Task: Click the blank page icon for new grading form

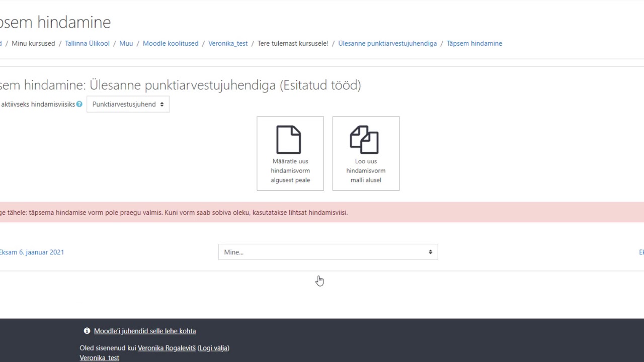Action: pos(289,139)
